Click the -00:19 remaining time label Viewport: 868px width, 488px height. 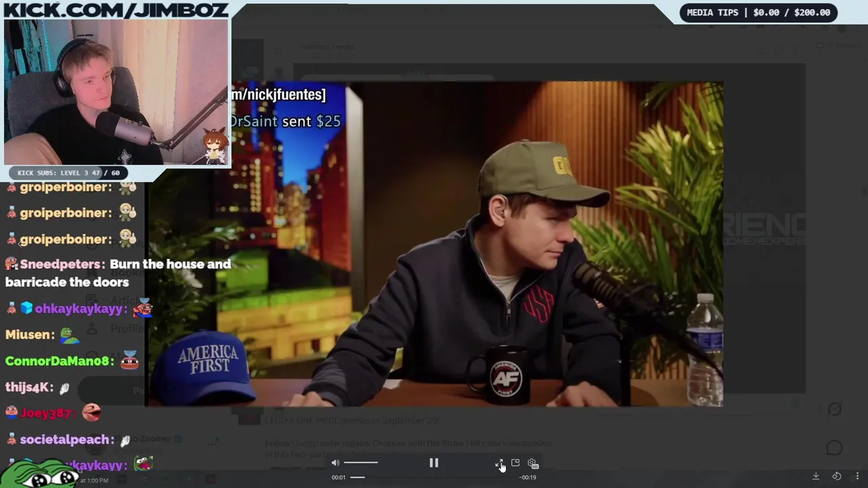[528, 477]
